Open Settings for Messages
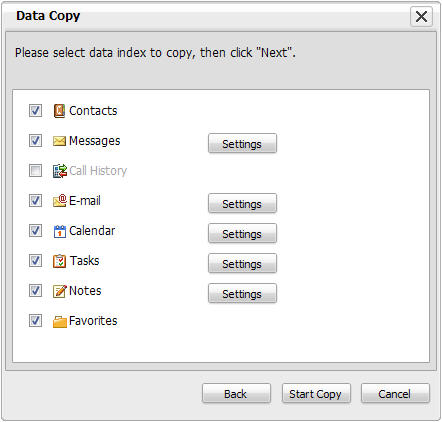The image size is (442, 422). 242,143
